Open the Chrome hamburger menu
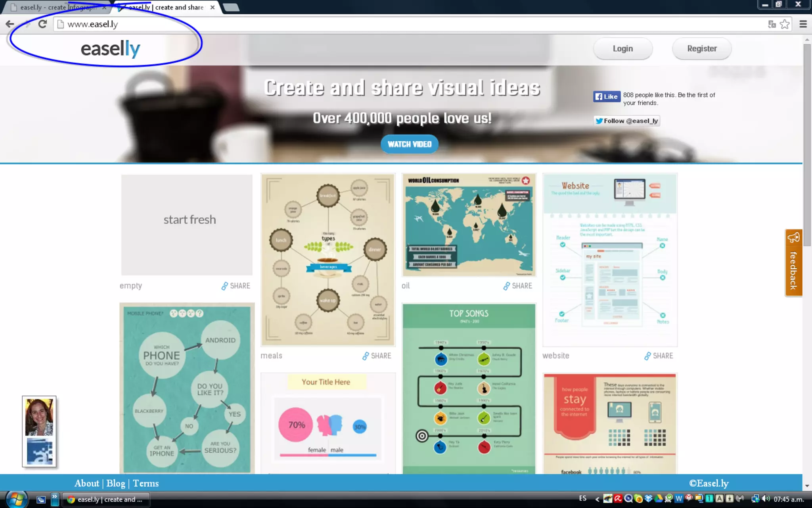This screenshot has height=508, width=812. coord(803,24)
